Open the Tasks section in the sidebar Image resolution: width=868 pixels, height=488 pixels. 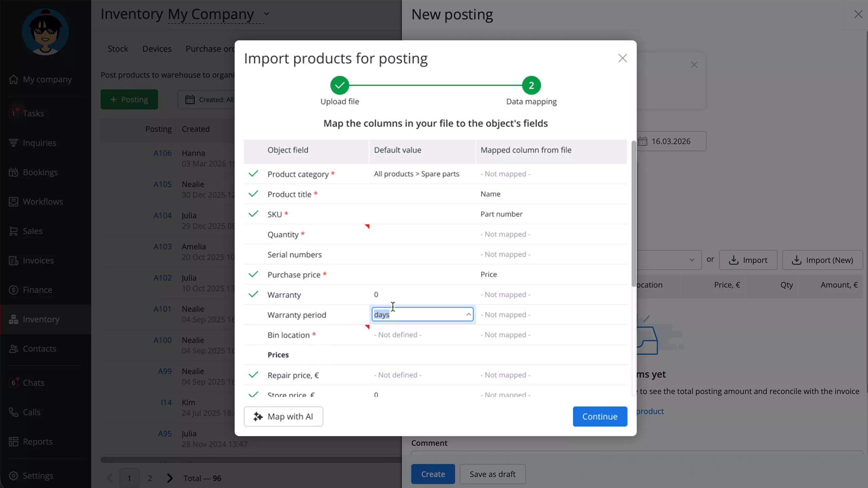pyautogui.click(x=34, y=113)
